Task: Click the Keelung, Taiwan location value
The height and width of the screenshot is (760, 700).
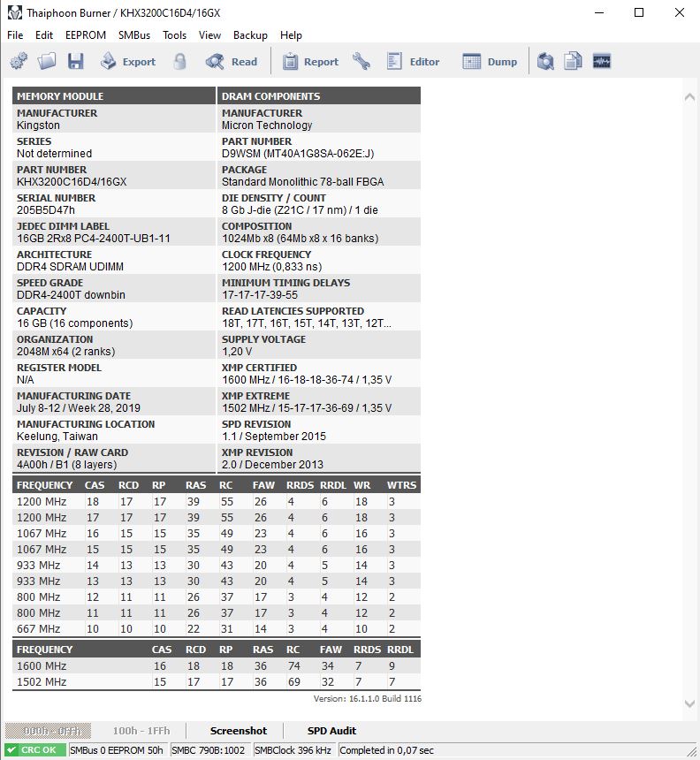Action: [x=57, y=437]
